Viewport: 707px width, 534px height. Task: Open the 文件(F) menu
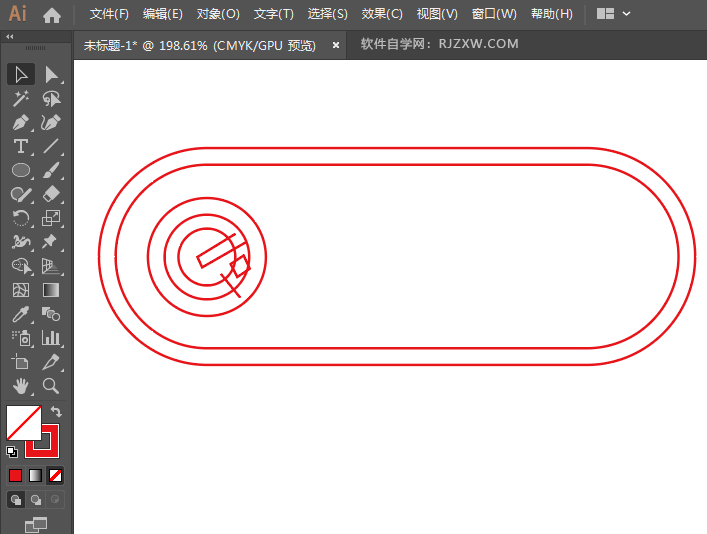(109, 14)
